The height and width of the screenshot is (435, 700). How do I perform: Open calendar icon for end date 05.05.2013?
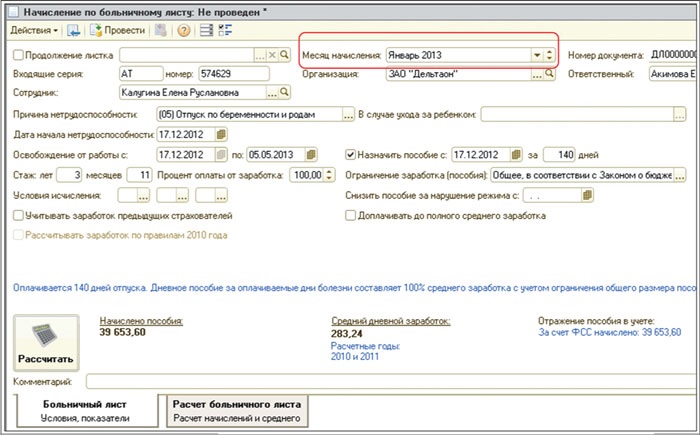tap(311, 155)
